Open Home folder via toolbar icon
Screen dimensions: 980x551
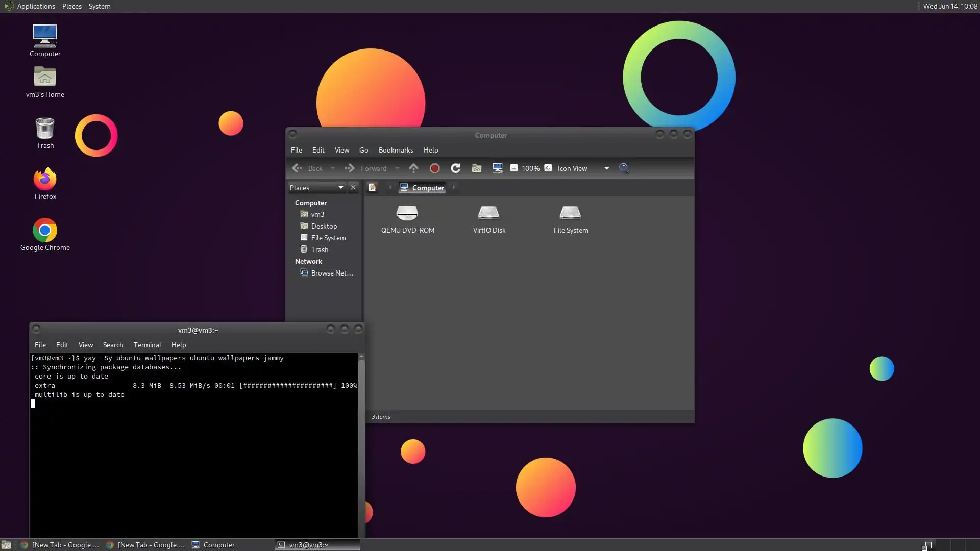point(477,168)
